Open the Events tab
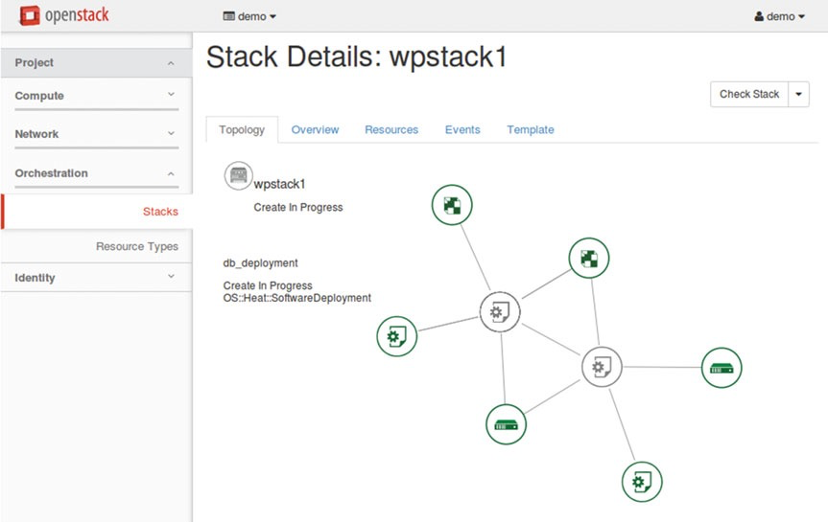 tap(463, 130)
